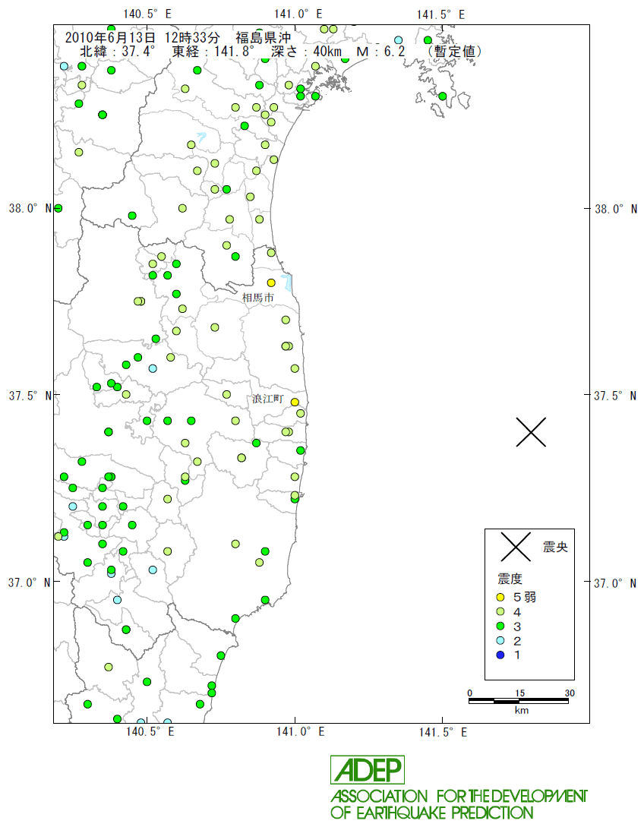
Task: Click the 福島県沖 location title
Action: pos(264,37)
